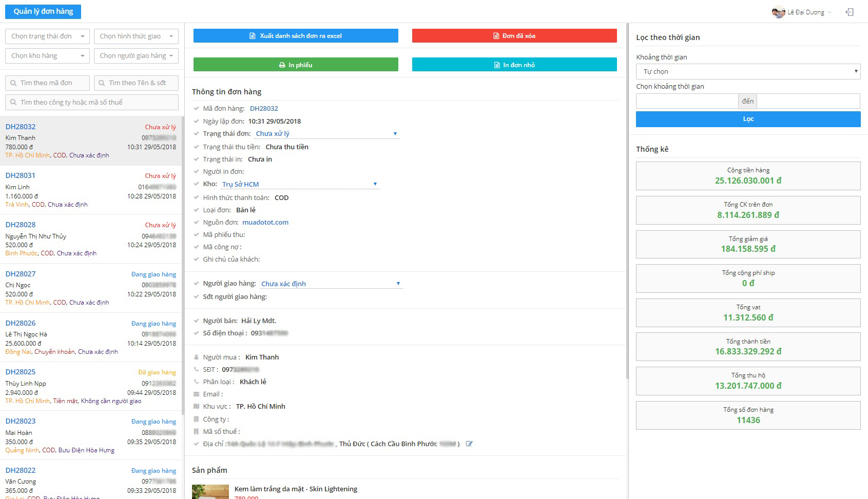Screen dimensions: 868x499
Task: Open the muadotot.com source link
Action: 265,223
